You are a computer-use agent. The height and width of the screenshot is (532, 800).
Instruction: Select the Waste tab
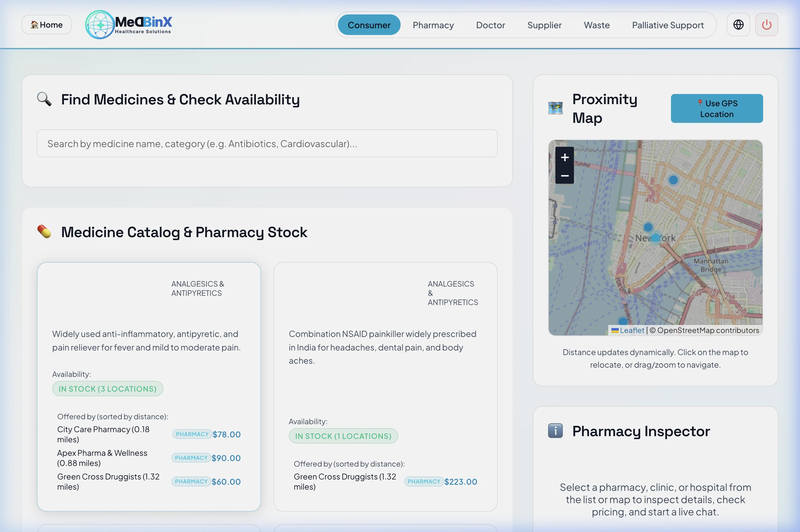click(x=596, y=25)
